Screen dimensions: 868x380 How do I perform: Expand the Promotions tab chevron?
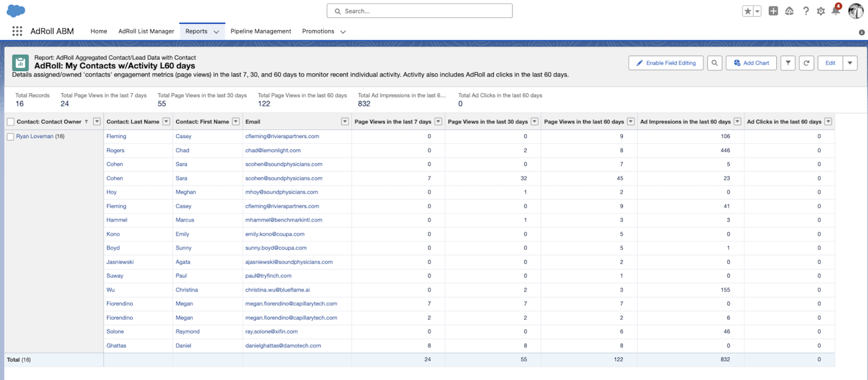click(343, 32)
